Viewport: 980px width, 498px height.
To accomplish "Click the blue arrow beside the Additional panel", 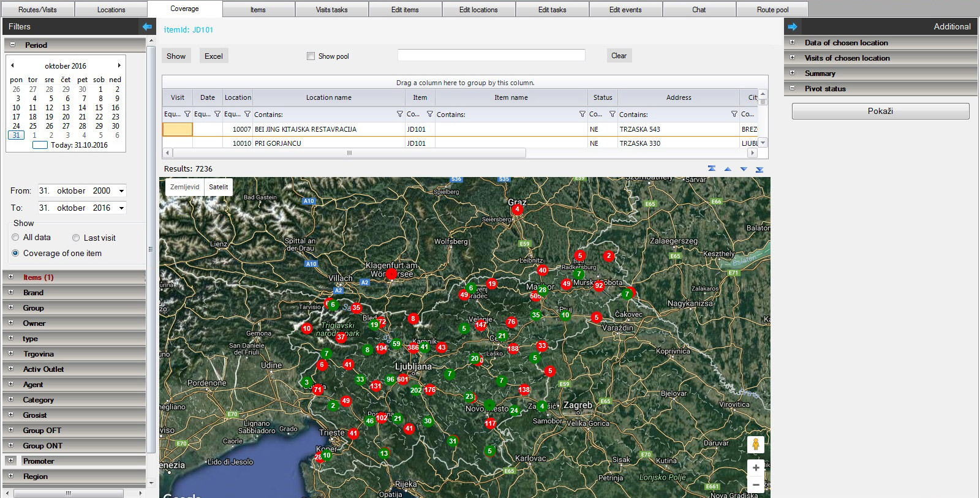I will pyautogui.click(x=792, y=26).
